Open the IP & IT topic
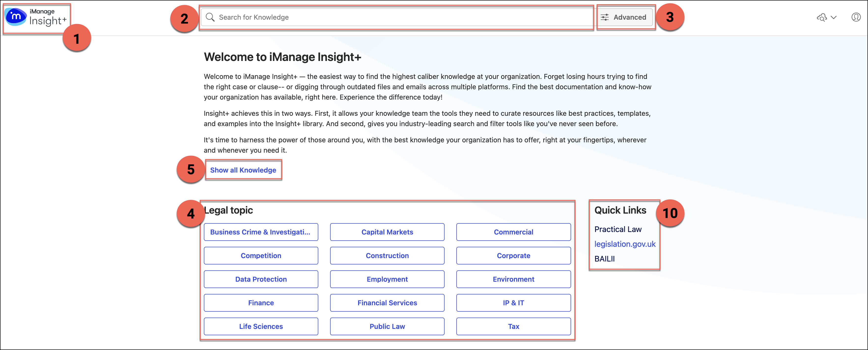This screenshot has width=868, height=350. pyautogui.click(x=513, y=303)
